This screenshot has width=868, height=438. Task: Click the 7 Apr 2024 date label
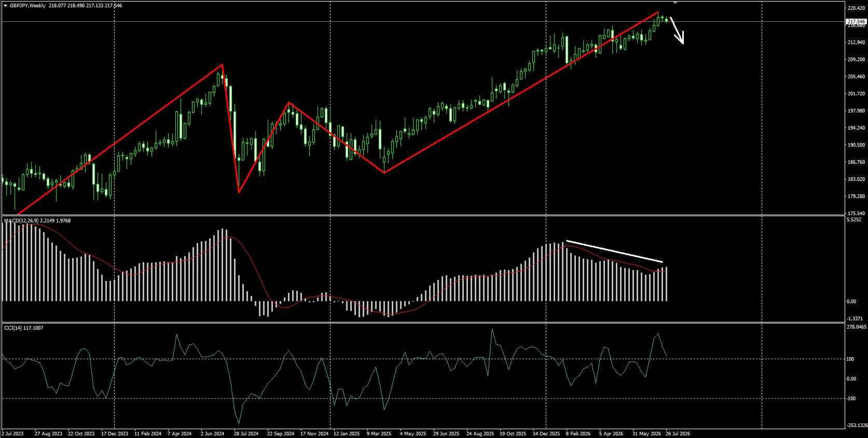coord(179,433)
